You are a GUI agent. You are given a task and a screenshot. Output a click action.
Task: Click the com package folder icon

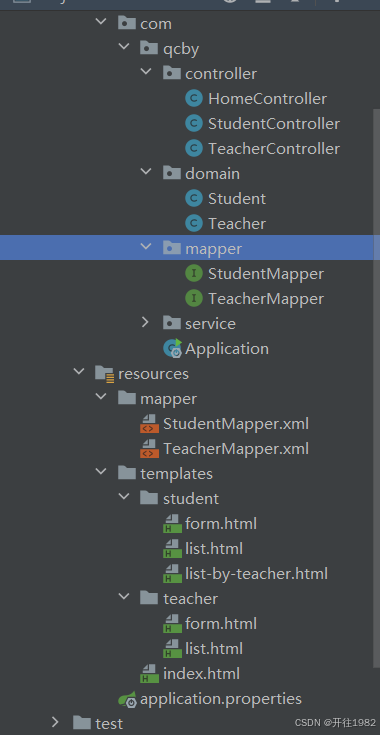[x=127, y=23]
